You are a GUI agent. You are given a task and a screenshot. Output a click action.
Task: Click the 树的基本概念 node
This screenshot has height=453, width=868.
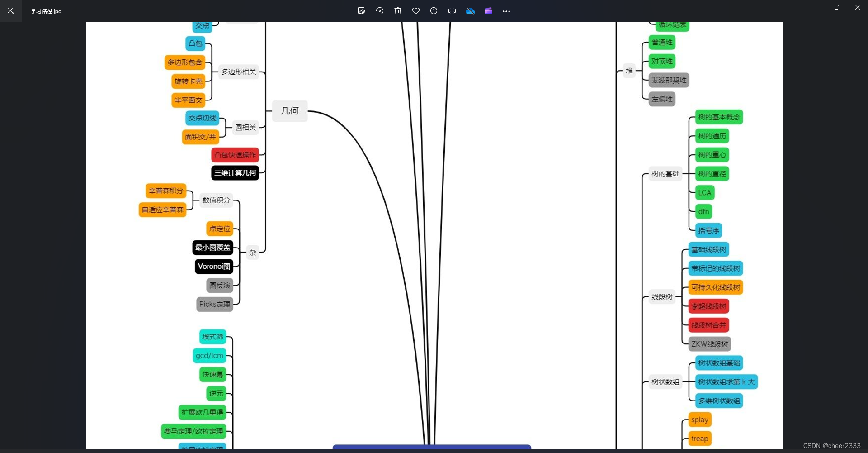click(719, 117)
